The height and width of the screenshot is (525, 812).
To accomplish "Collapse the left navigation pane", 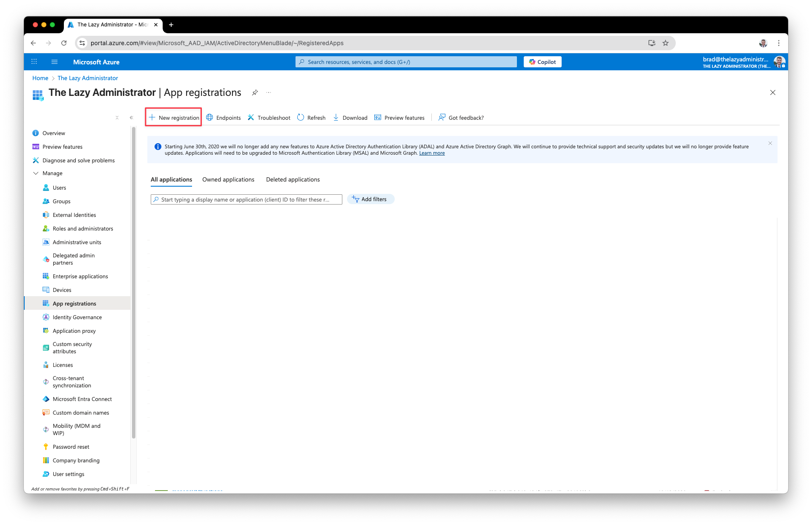I will tap(131, 118).
